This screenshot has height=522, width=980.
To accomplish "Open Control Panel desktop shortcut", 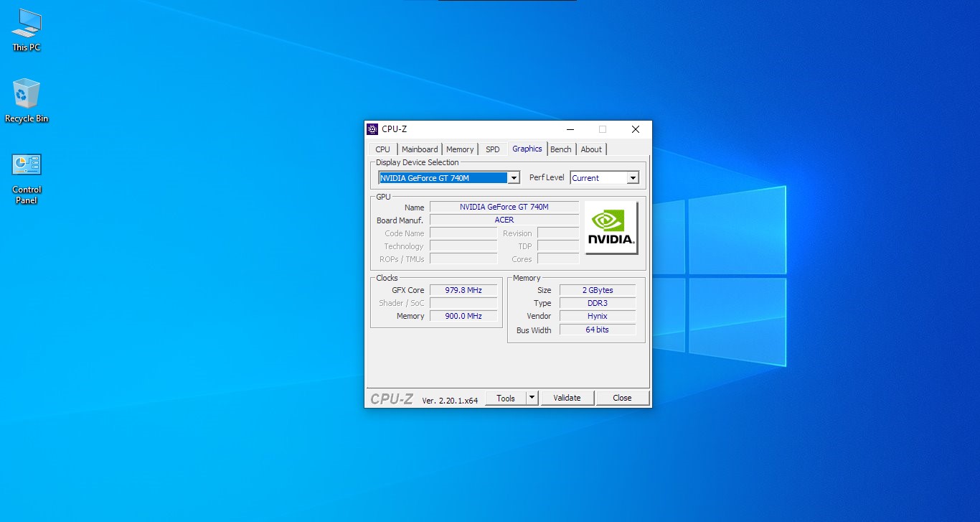I will coord(27,178).
